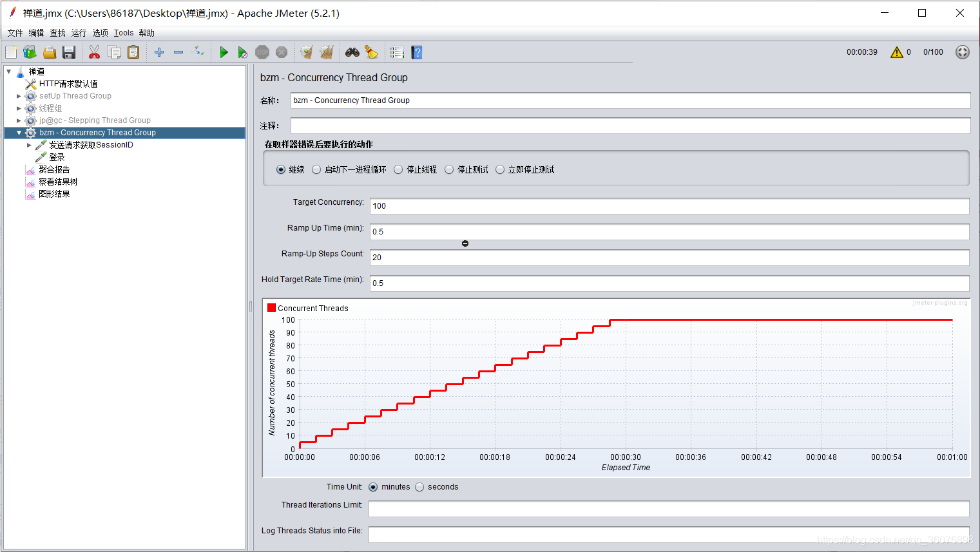Image resolution: width=980 pixels, height=552 pixels.
Task: Click the Open file folder icon
Action: [x=50, y=53]
